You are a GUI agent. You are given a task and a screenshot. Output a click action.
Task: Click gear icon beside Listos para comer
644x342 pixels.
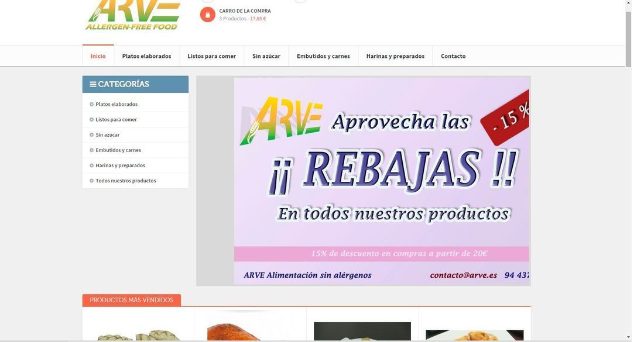click(x=91, y=119)
